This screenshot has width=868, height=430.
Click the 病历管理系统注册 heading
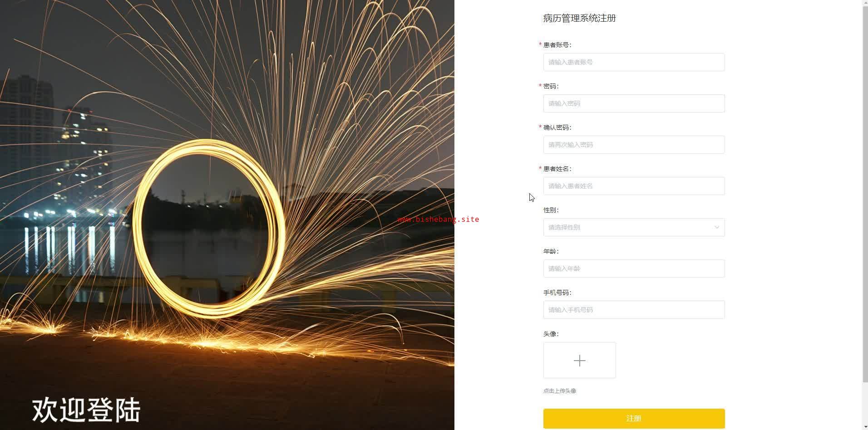579,18
